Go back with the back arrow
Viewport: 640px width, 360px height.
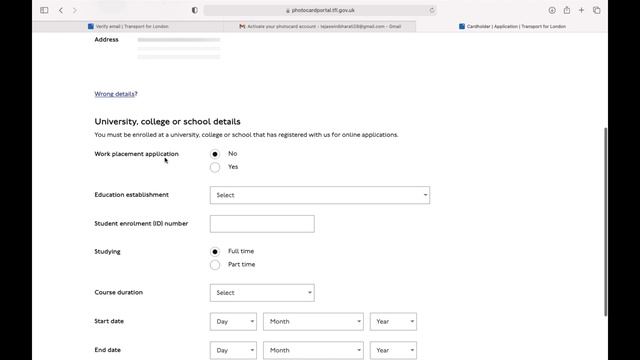[x=61, y=10]
